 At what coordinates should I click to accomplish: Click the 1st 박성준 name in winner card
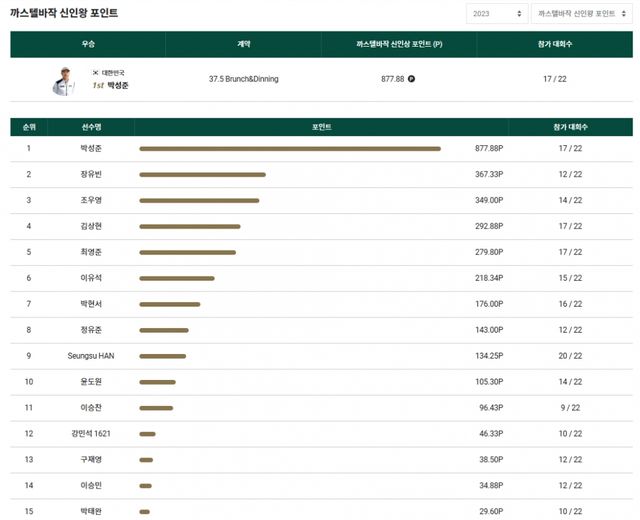pos(111,85)
